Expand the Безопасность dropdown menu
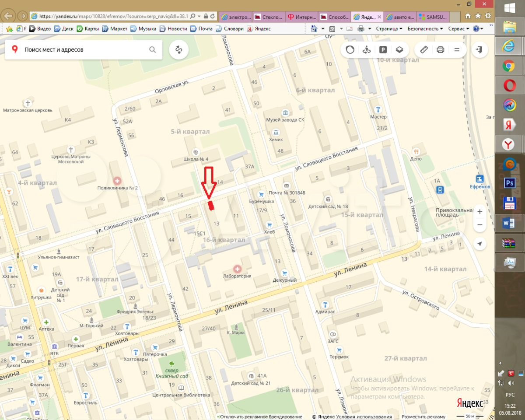 (x=425, y=28)
